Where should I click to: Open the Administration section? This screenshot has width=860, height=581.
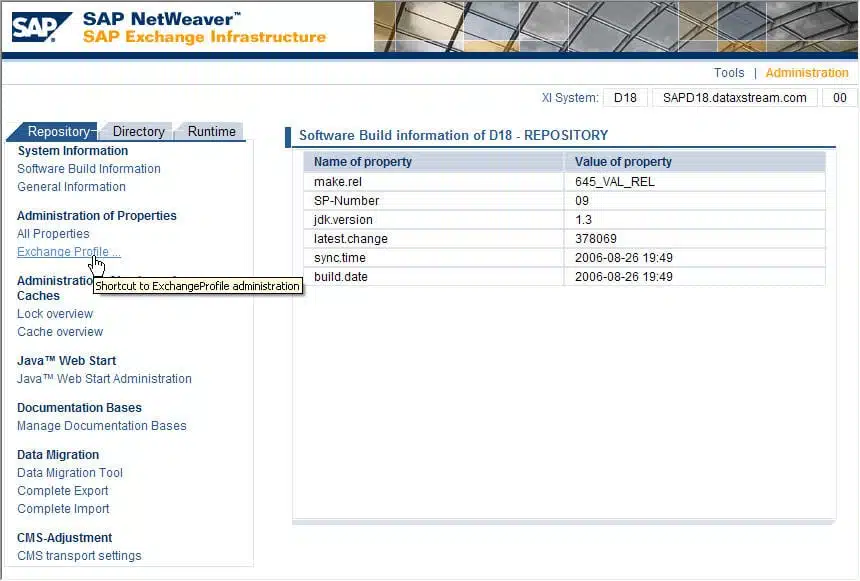[x=807, y=72]
